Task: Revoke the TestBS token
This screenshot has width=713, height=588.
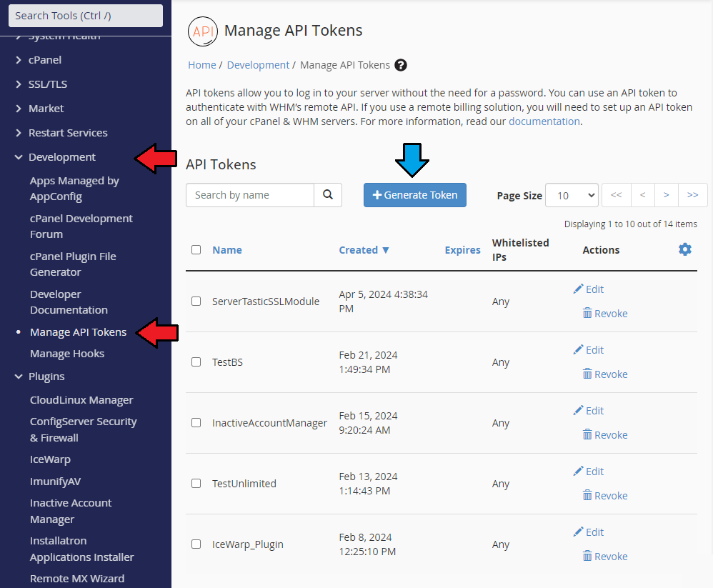Action: pyautogui.click(x=605, y=374)
